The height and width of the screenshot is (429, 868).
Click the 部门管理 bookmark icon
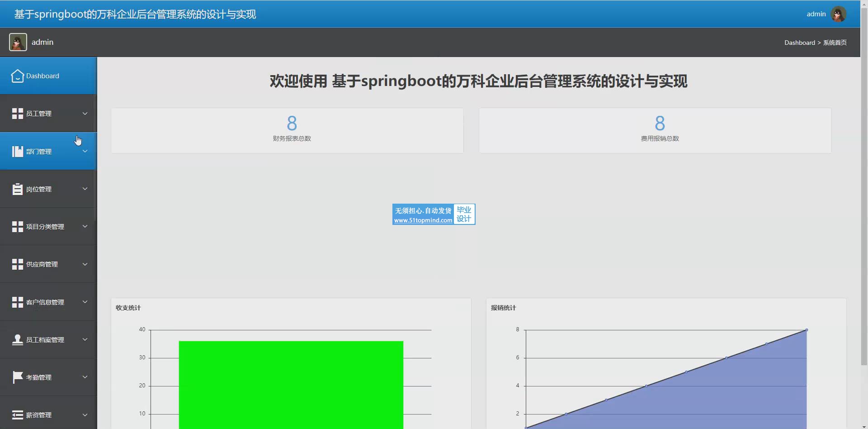point(18,152)
